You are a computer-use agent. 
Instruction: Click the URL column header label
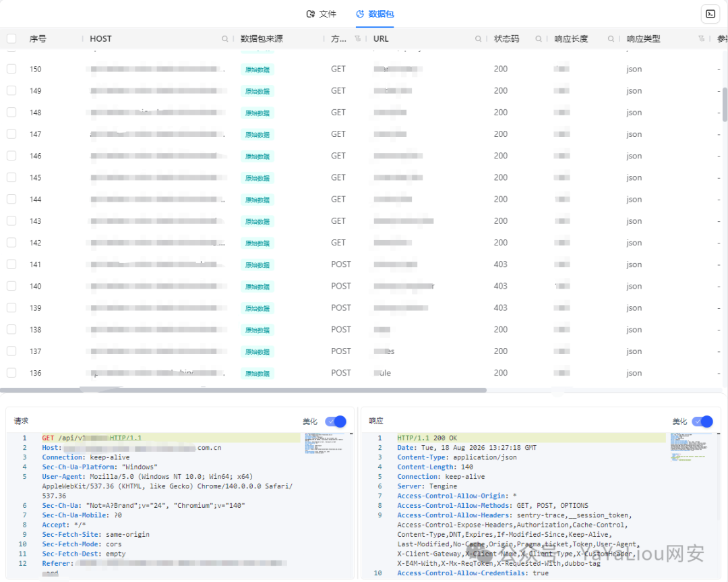tap(381, 39)
